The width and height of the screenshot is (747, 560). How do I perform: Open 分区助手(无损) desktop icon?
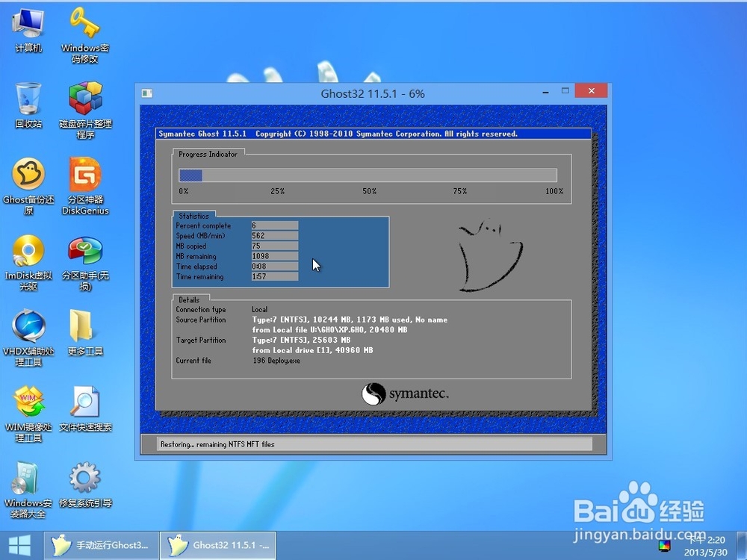coord(85,262)
